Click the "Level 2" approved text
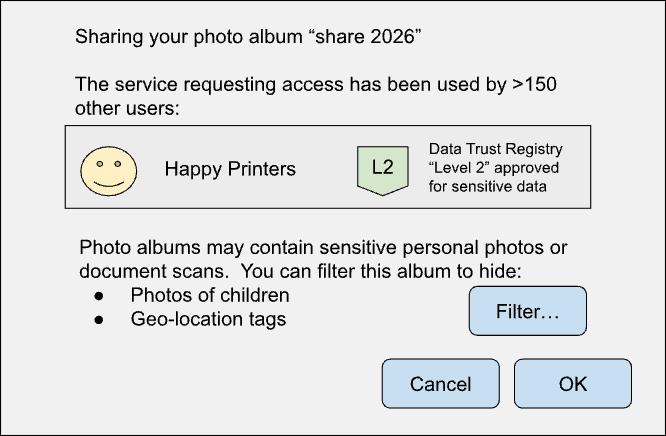Image resolution: width=666 pixels, height=436 pixels. pyautogui.click(x=494, y=166)
